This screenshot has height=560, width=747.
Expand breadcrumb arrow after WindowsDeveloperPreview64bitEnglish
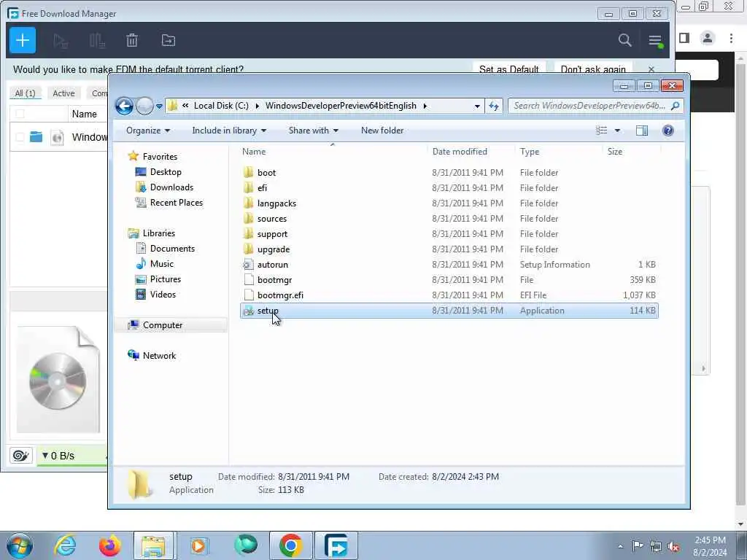pos(425,106)
